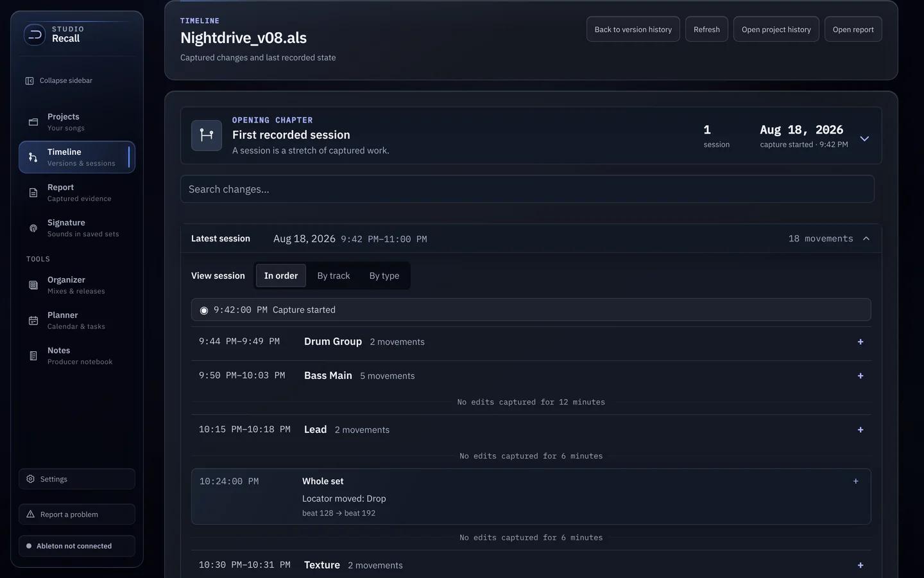Select the By type view
The width and height of the screenshot is (924, 578).
384,276
